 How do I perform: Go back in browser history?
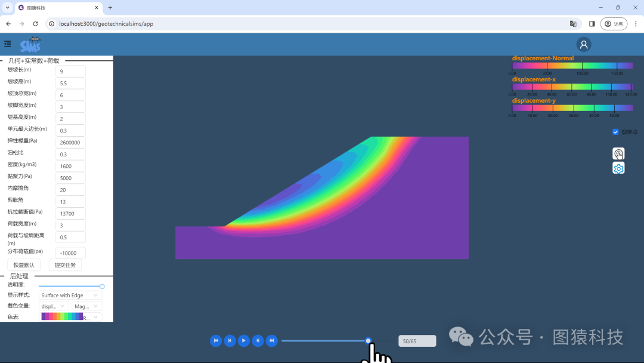point(8,24)
